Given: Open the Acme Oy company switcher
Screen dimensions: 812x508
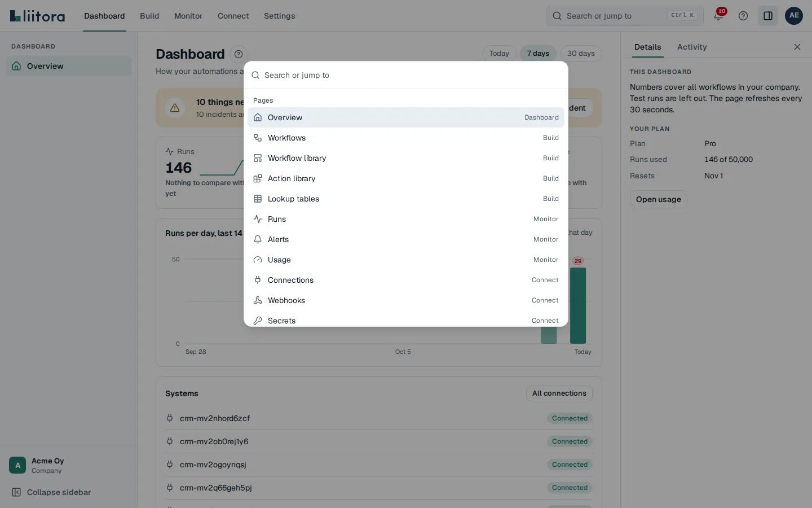Looking at the screenshot, I should [x=68, y=466].
